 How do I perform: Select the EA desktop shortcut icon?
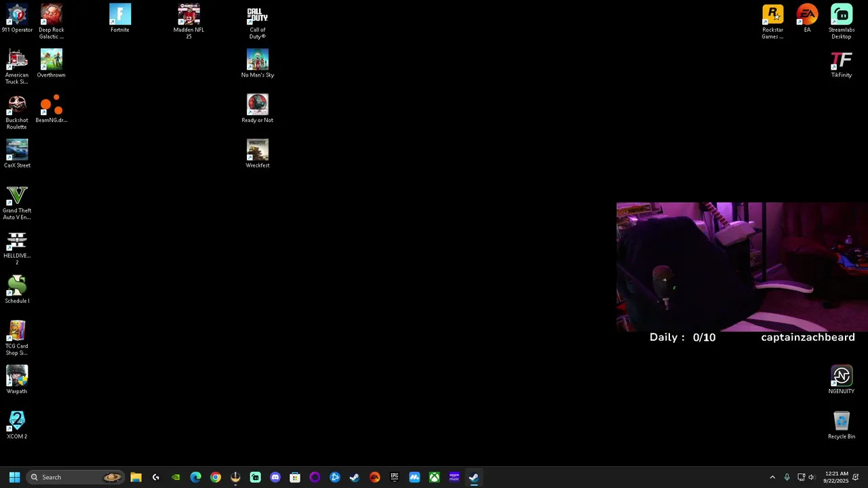[807, 19]
